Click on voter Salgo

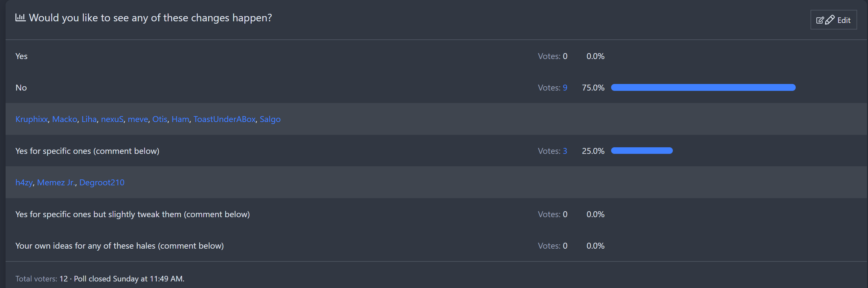click(270, 119)
